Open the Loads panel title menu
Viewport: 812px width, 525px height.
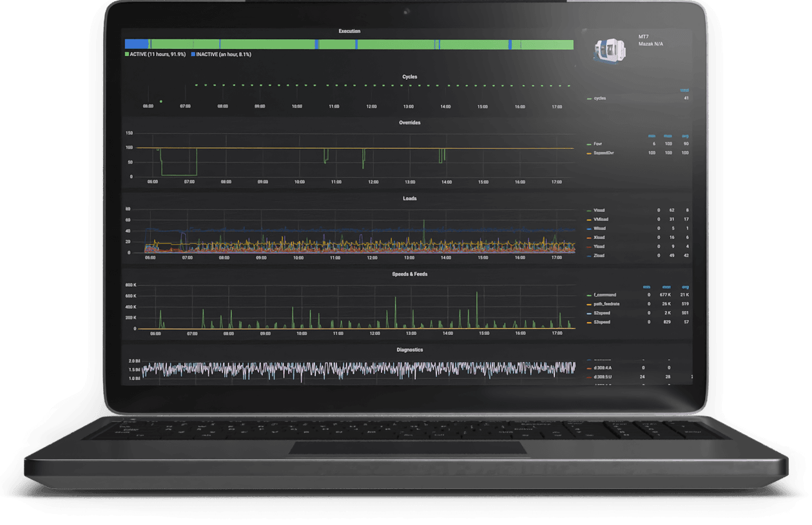point(410,198)
